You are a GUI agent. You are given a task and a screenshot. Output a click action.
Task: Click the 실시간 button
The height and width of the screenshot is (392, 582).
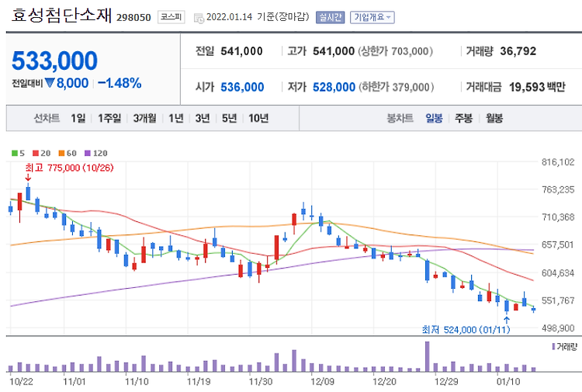[330, 17]
